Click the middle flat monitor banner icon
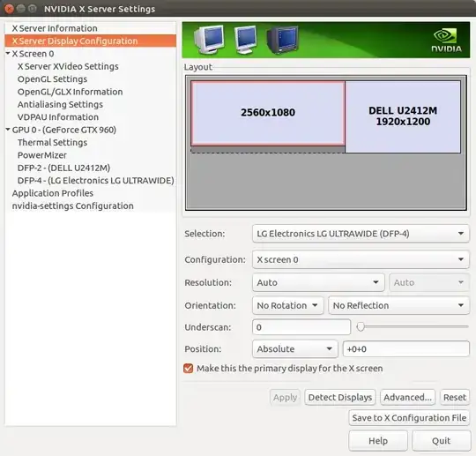Image resolution: width=476 pixels, height=456 pixels. pos(245,40)
